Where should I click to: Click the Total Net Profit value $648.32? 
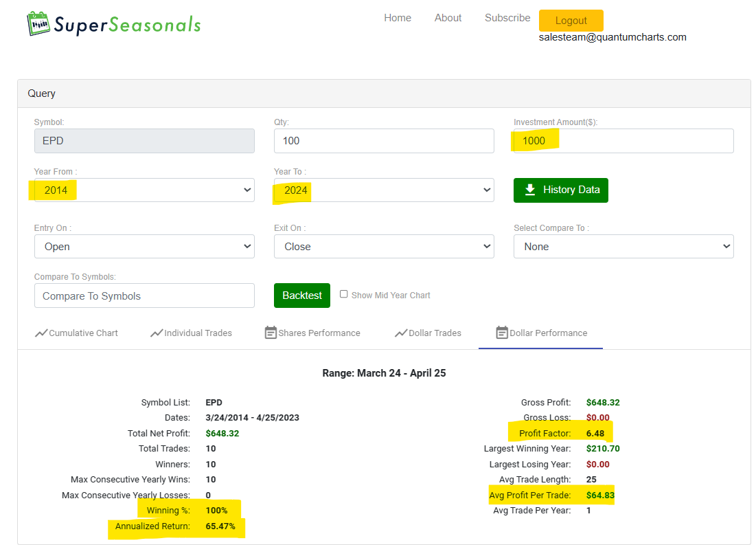pyautogui.click(x=222, y=434)
